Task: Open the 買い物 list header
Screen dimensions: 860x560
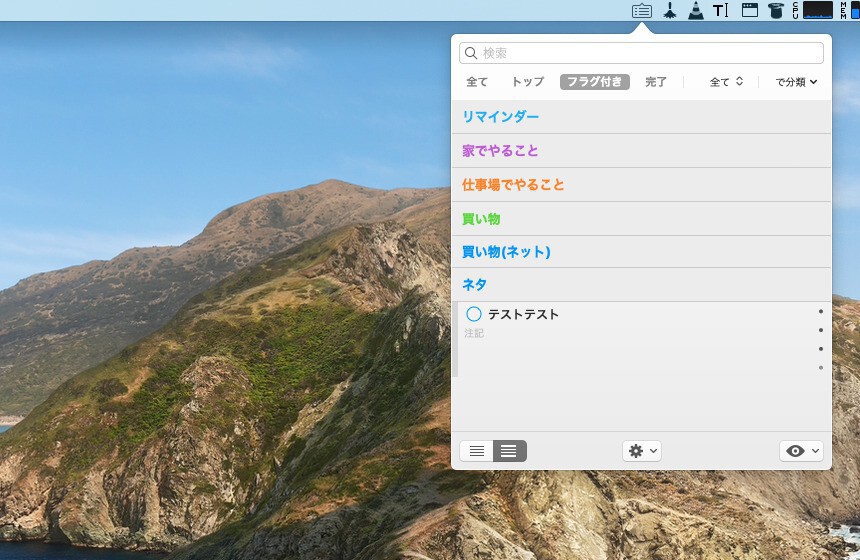Action: 481,218
